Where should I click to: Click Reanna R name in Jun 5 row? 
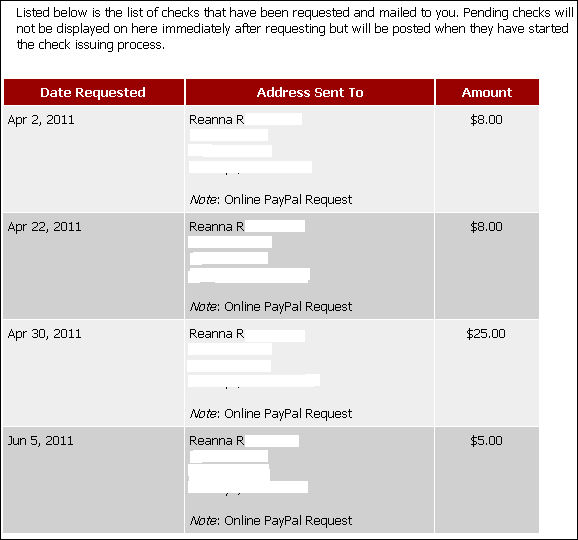pos(216,440)
